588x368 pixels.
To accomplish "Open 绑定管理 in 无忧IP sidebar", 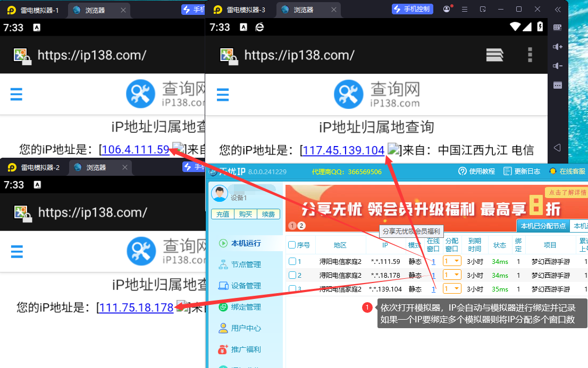I will click(240, 307).
